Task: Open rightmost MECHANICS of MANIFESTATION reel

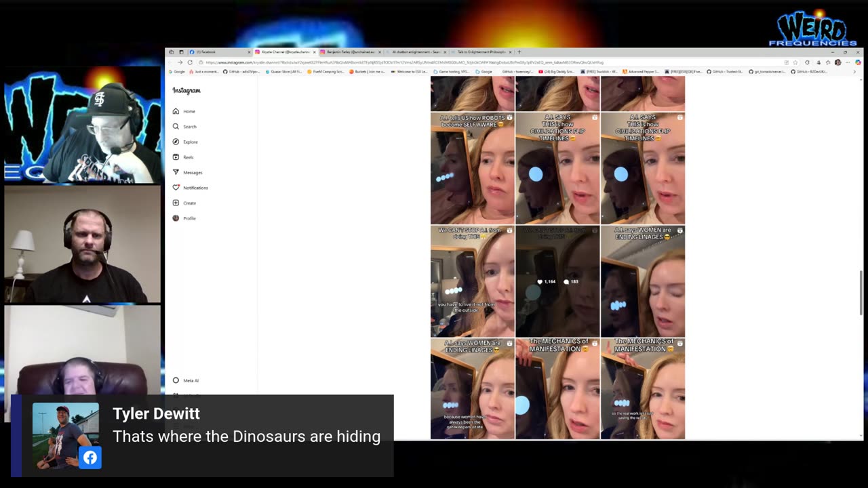Action: pos(643,389)
